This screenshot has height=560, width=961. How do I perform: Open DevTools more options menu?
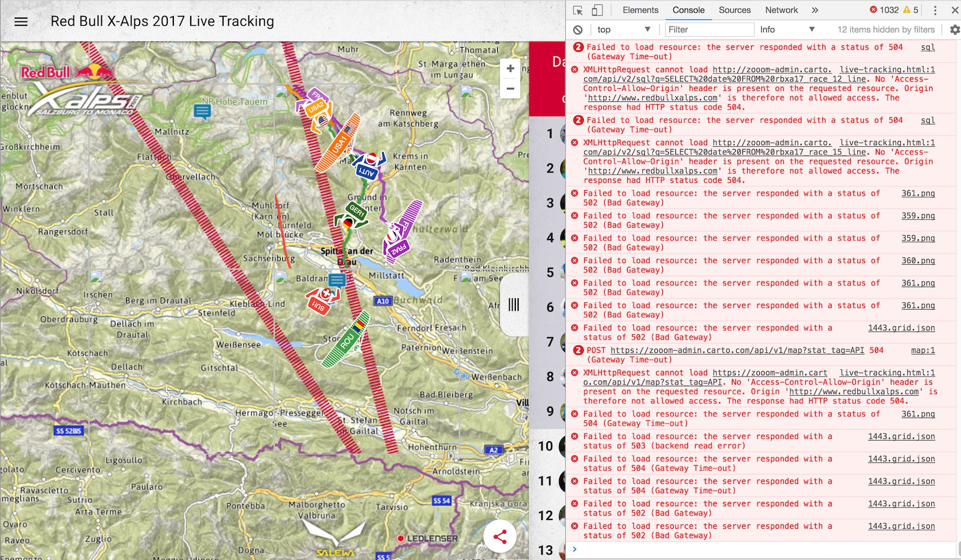click(x=935, y=10)
